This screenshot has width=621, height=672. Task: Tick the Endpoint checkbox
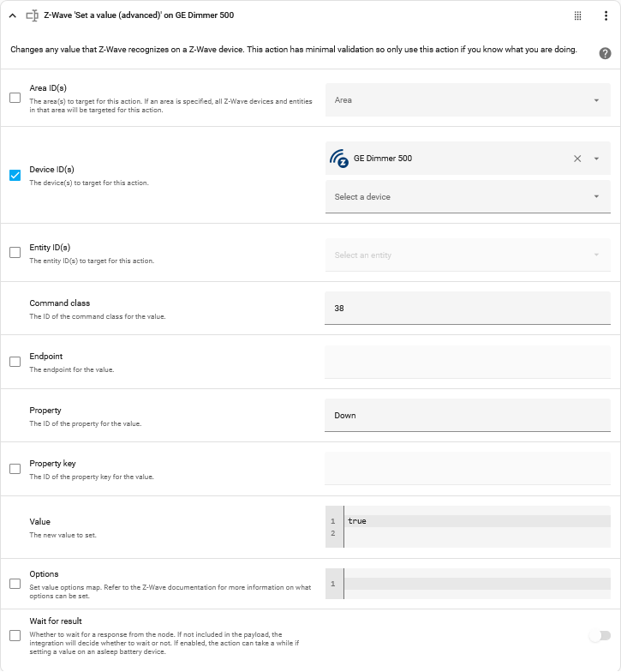click(x=15, y=362)
